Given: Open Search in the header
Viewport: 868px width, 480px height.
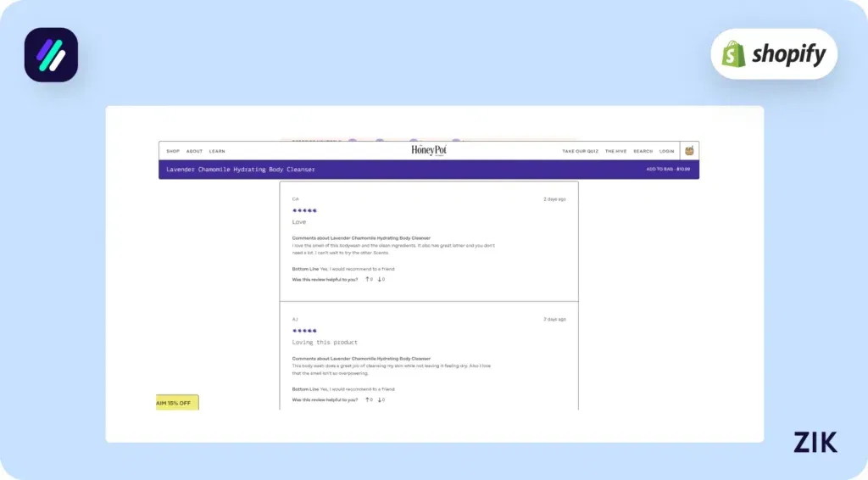Looking at the screenshot, I should click(643, 151).
